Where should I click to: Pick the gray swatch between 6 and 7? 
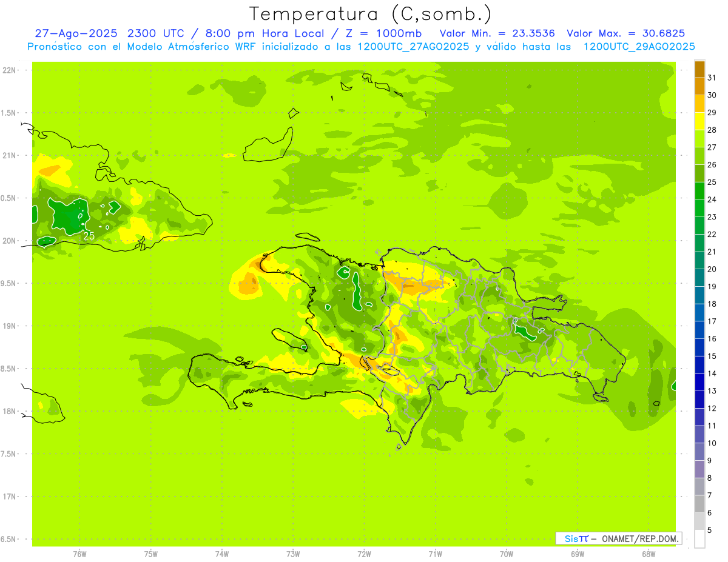click(699, 504)
